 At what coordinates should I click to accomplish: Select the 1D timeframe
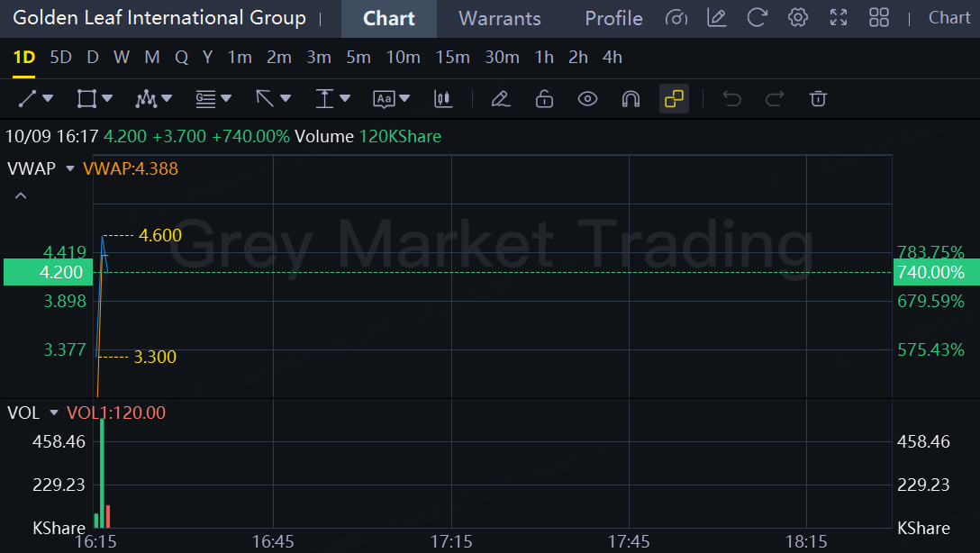click(x=23, y=58)
